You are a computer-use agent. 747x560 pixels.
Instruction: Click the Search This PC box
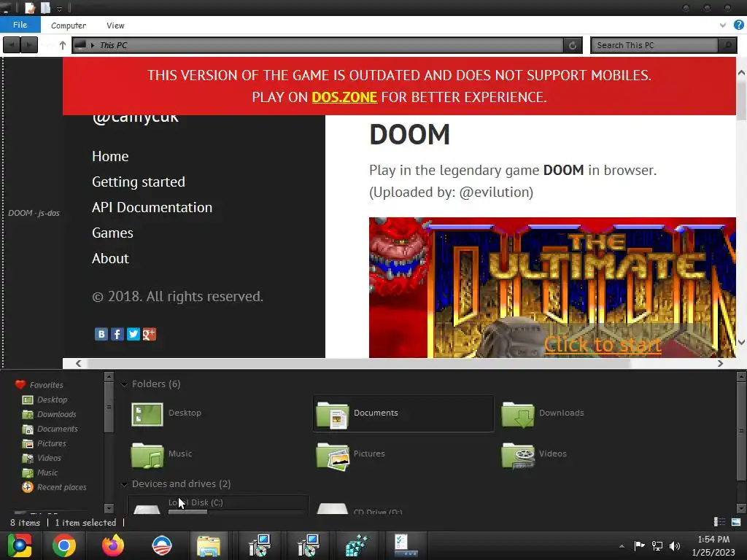[654, 45]
